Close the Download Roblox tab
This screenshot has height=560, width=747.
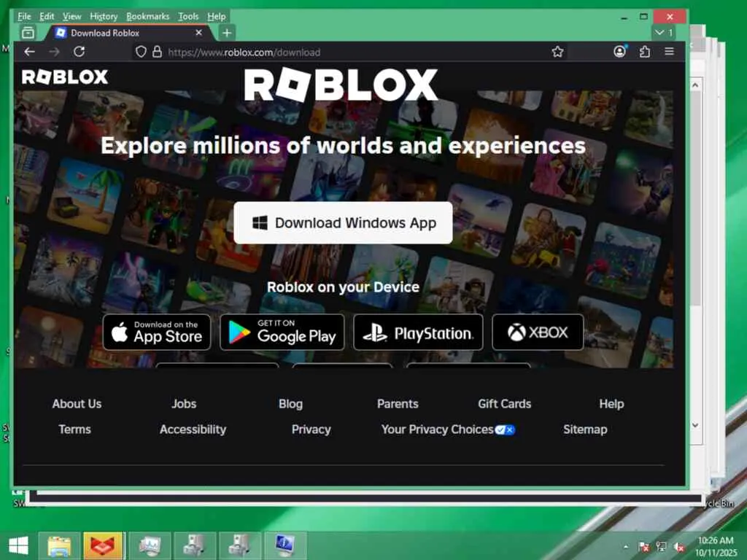tap(198, 33)
